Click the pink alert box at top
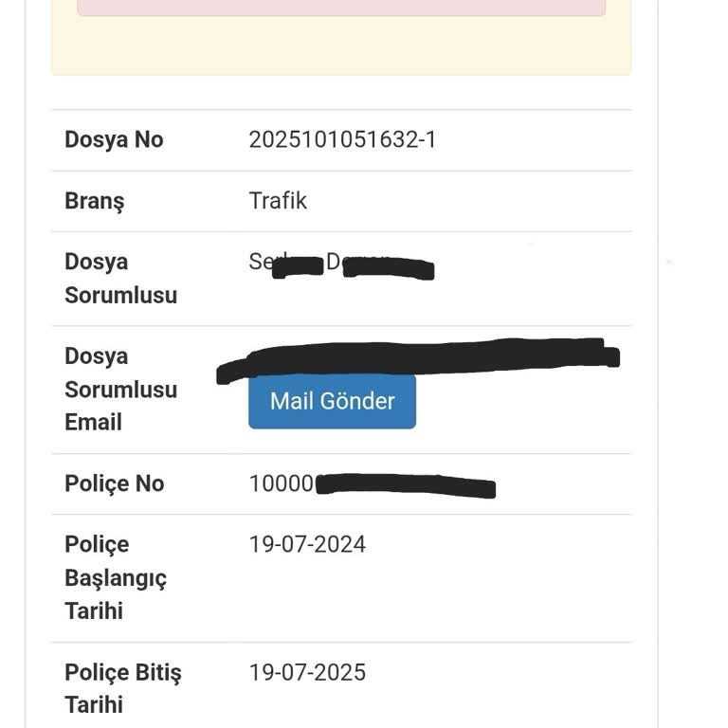The image size is (728, 728). click(x=341, y=8)
